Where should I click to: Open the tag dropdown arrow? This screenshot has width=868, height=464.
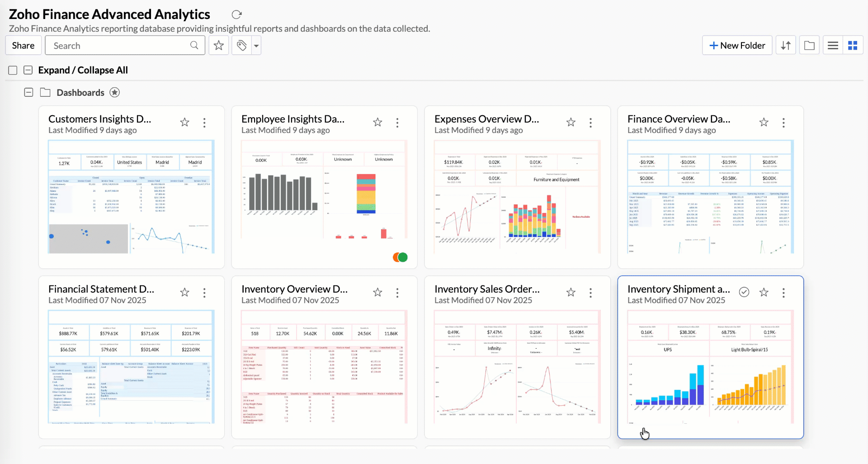[256, 46]
